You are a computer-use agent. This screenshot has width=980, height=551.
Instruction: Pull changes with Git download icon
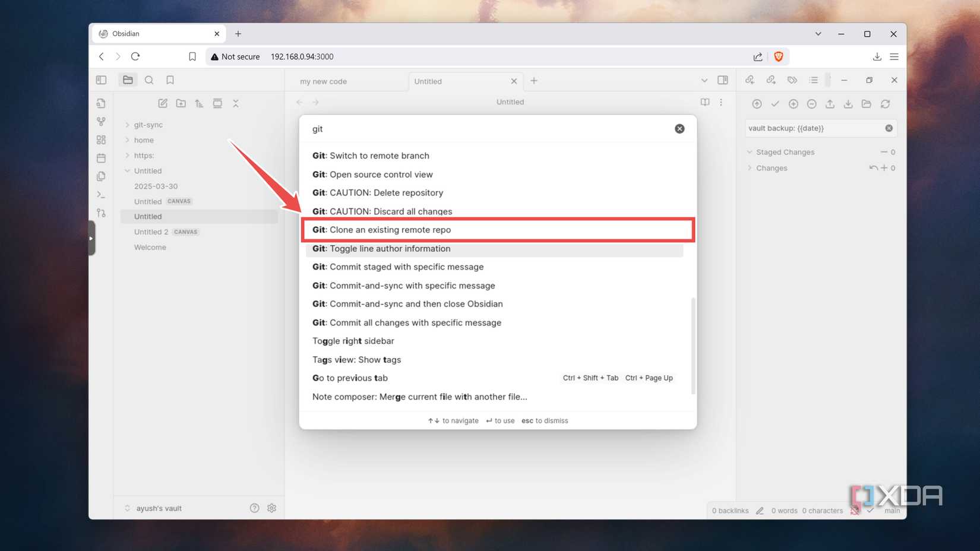coord(848,104)
